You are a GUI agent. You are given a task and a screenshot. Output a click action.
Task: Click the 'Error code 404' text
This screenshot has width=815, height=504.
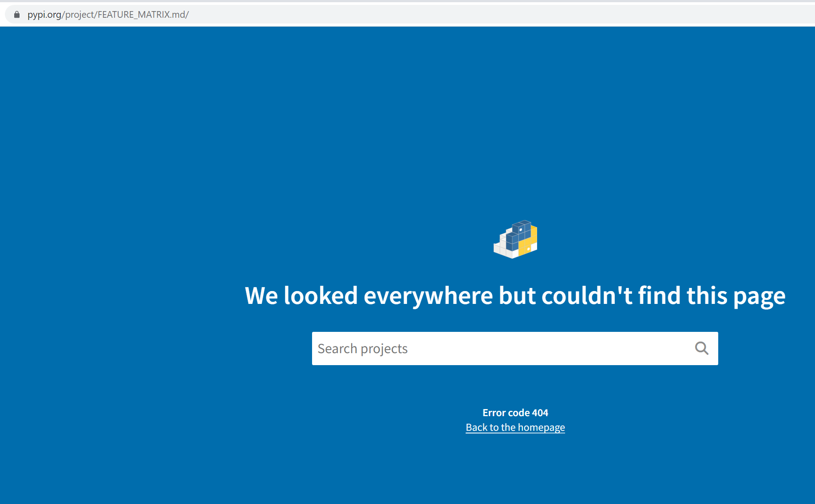pos(515,412)
